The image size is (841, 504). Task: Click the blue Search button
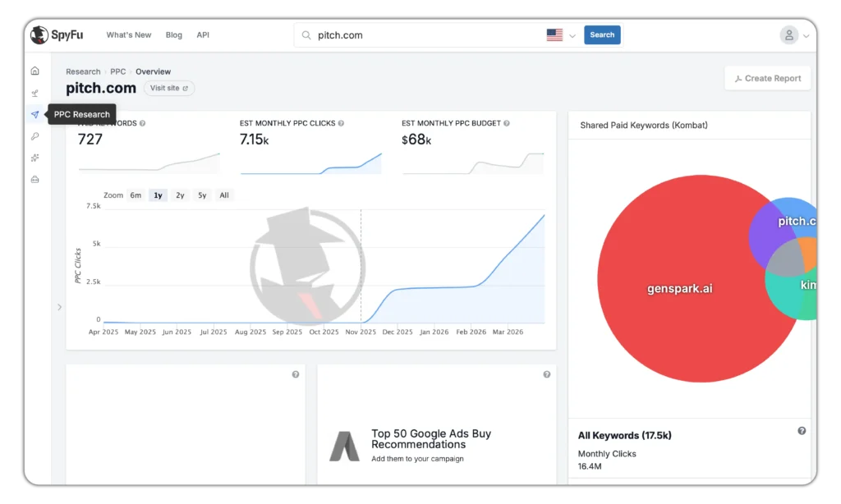tap(602, 34)
